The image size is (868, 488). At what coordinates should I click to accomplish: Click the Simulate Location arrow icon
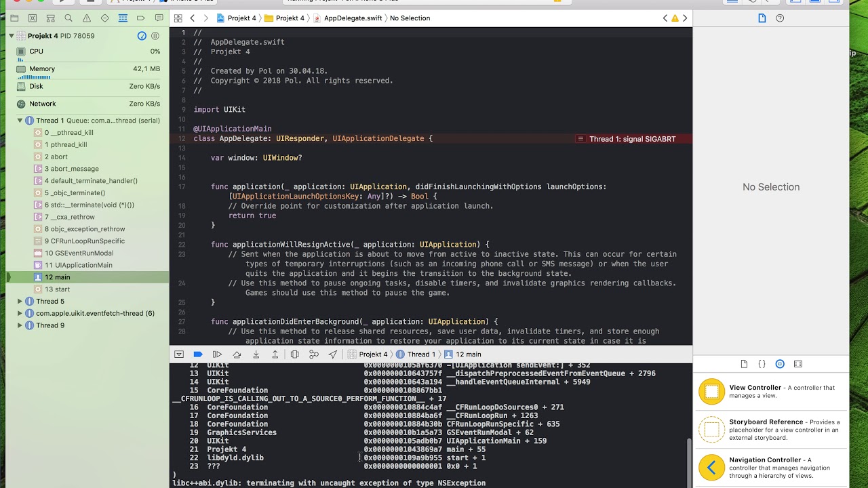[333, 354]
